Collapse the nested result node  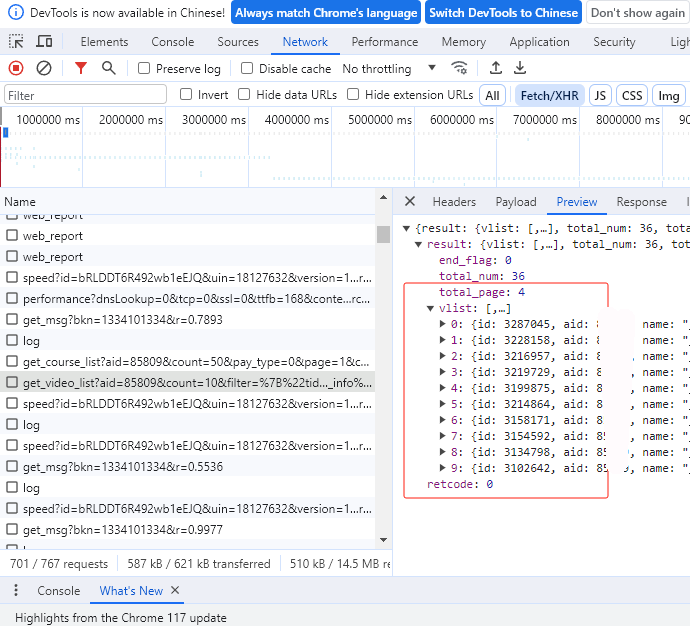click(x=418, y=245)
